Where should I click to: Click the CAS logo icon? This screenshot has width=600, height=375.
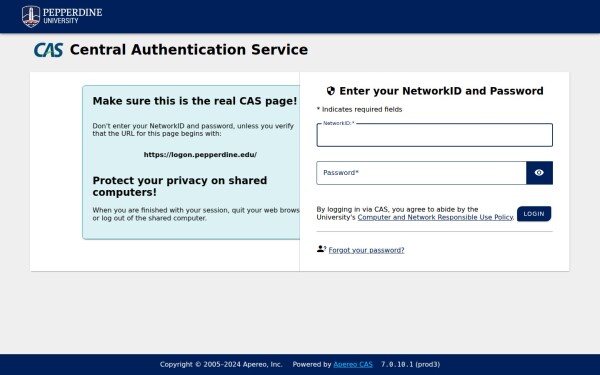click(49, 50)
